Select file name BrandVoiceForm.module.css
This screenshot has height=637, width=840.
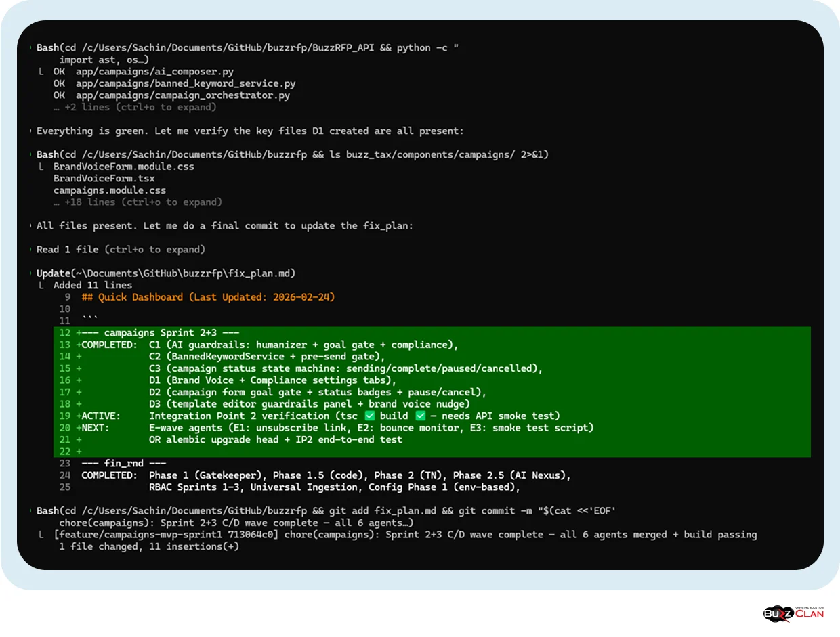[123, 167]
